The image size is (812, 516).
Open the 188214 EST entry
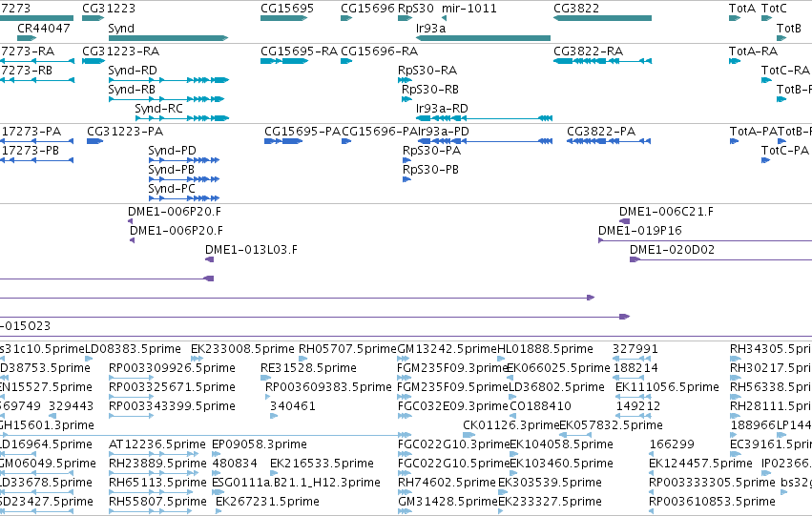tap(635, 368)
